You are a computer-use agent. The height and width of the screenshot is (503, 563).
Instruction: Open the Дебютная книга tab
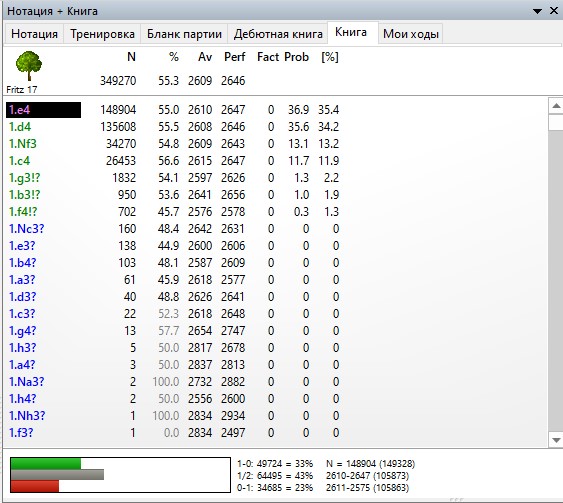pyautogui.click(x=278, y=34)
